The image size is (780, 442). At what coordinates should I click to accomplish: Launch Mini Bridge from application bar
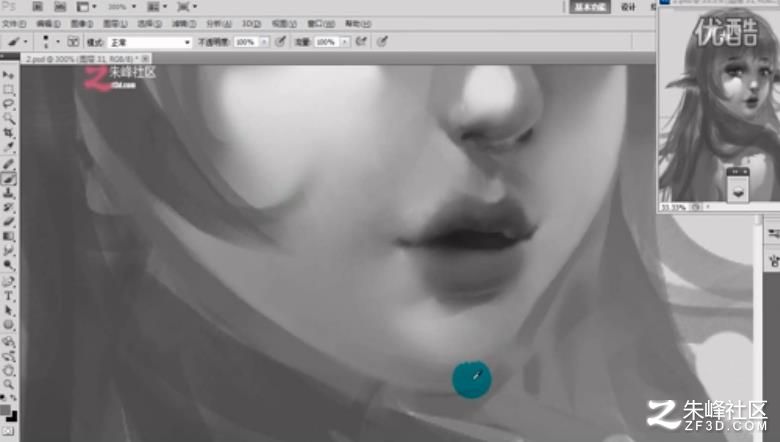(x=60, y=6)
